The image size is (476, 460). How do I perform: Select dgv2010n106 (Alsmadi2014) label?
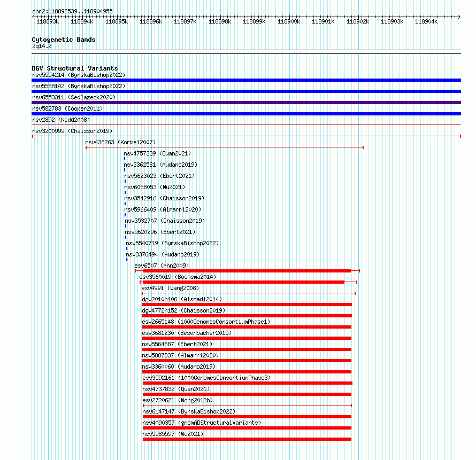click(x=182, y=299)
